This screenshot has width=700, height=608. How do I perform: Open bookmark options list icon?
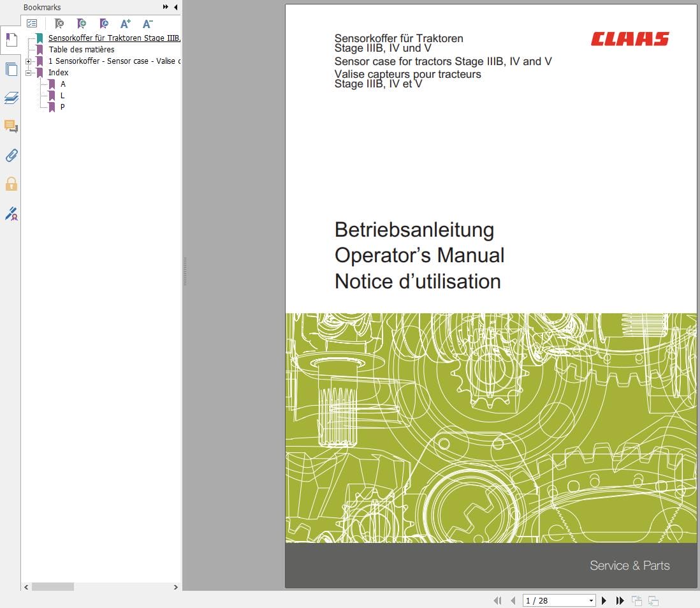click(x=32, y=23)
